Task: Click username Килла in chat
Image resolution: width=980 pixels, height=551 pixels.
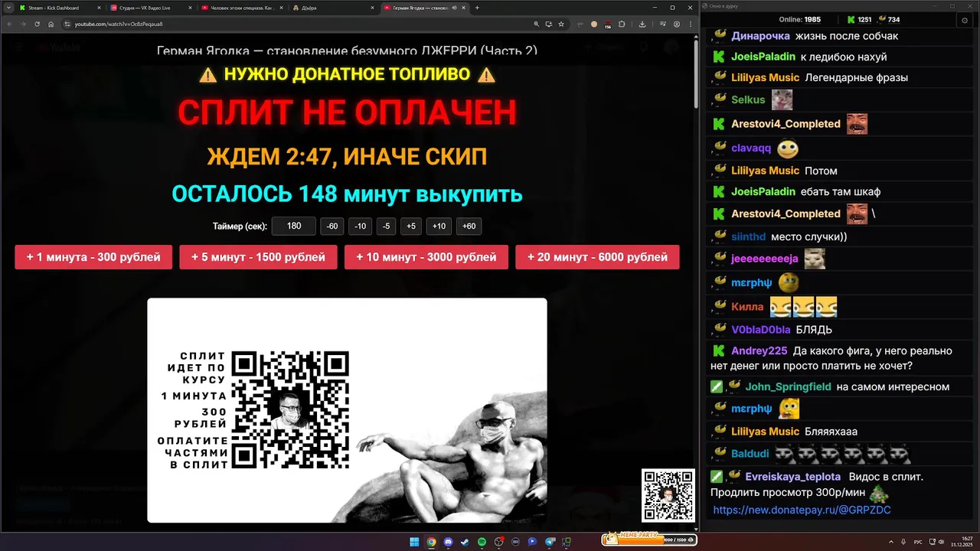Action: [x=747, y=307]
